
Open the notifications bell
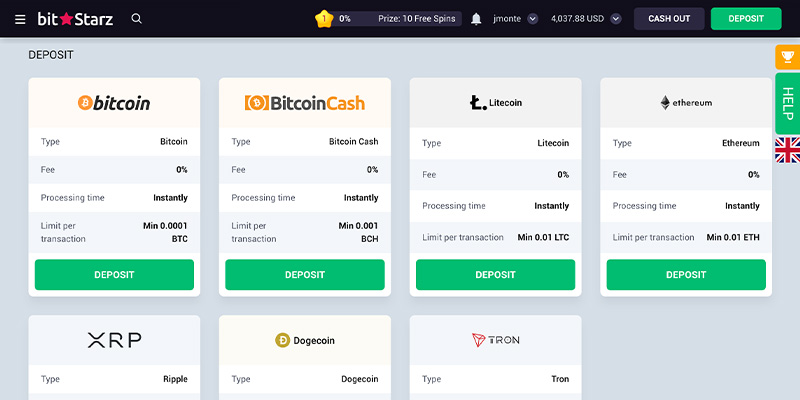[476, 18]
